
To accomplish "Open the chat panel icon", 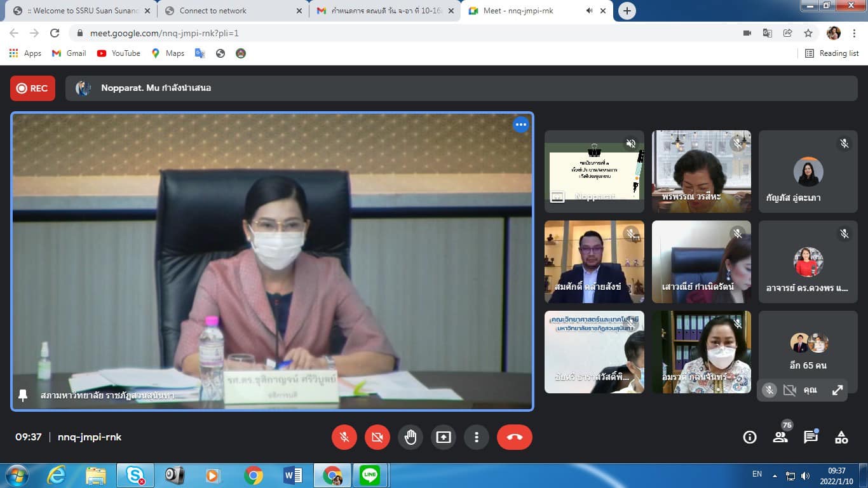I will (811, 437).
